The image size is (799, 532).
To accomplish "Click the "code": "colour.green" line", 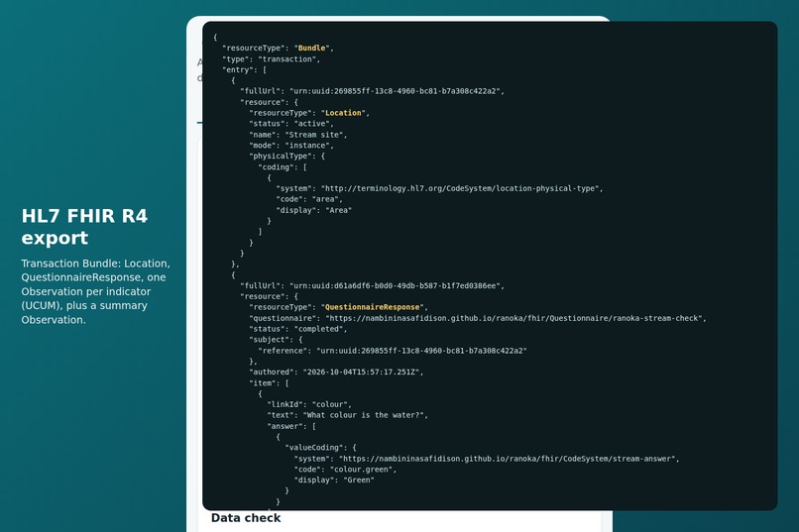I will click(x=344, y=470).
